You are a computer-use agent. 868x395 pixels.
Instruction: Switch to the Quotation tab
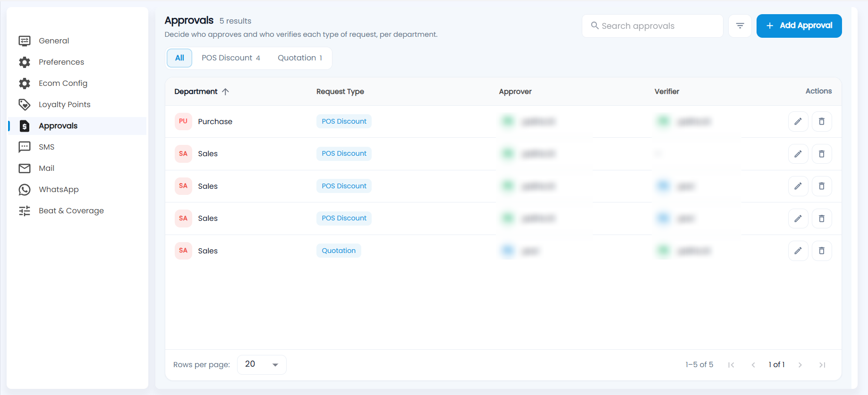[300, 58]
